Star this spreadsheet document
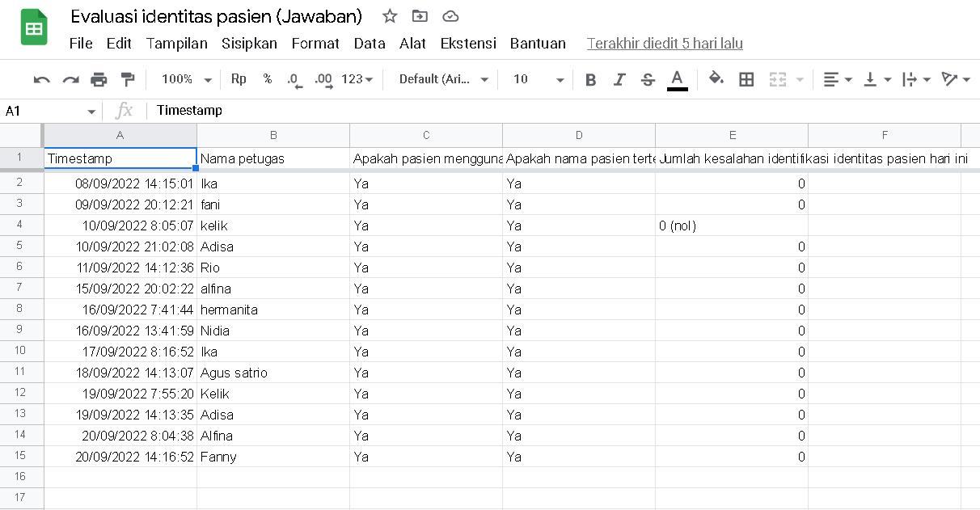Screen dimensions: 980x510 [x=390, y=16]
